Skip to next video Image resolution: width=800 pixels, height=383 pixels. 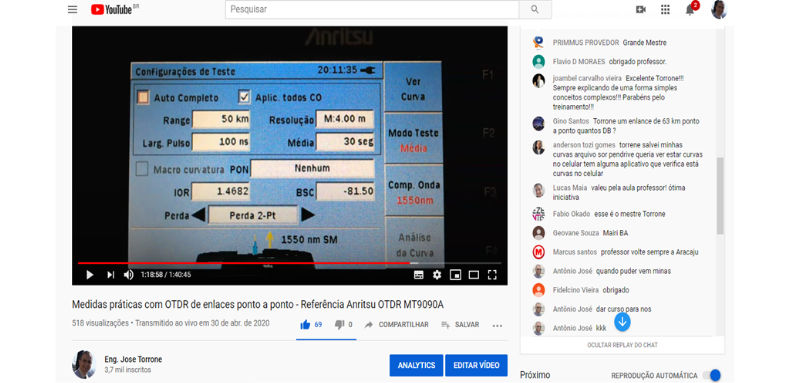pos(110,275)
